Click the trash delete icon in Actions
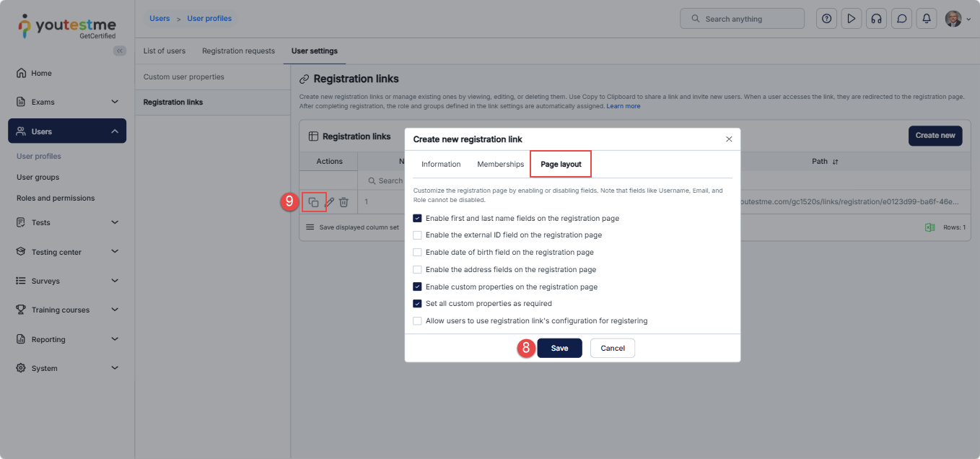The image size is (980, 459). [x=344, y=202]
